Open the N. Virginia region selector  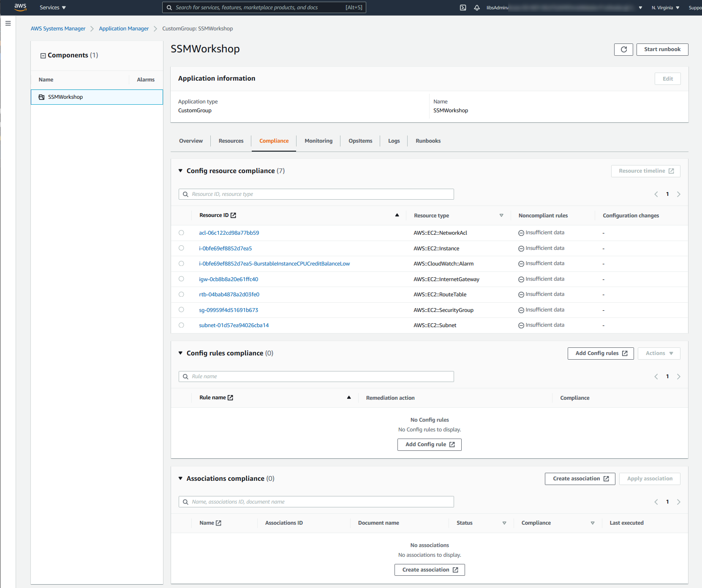665,8
